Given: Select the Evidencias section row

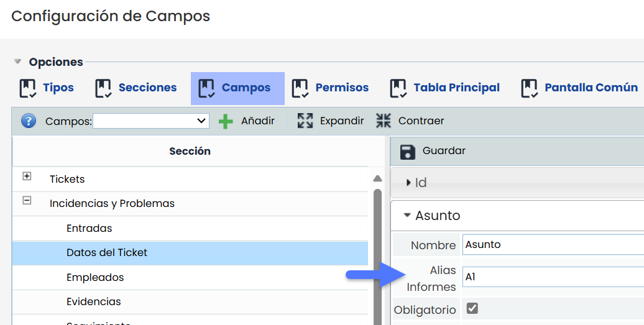Looking at the screenshot, I should tap(94, 301).
